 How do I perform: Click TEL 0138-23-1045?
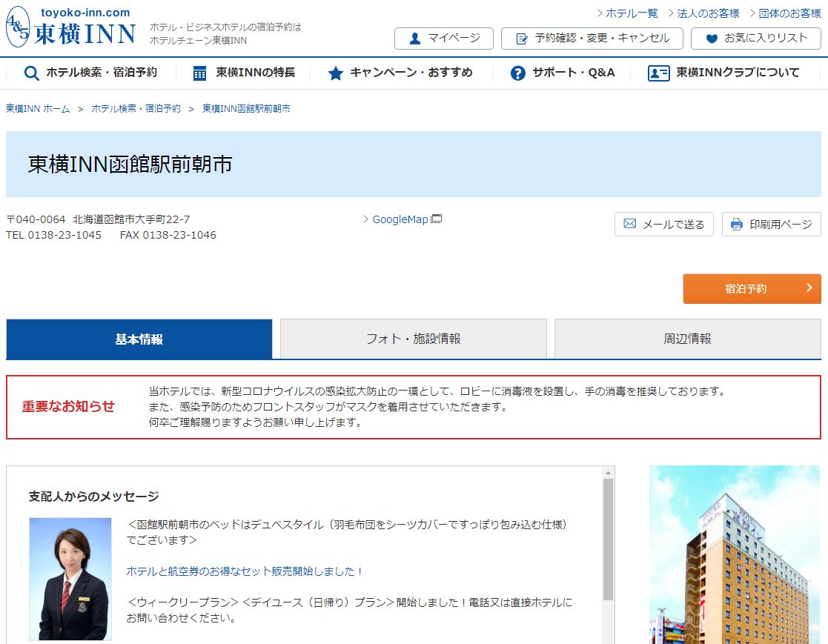click(x=53, y=236)
